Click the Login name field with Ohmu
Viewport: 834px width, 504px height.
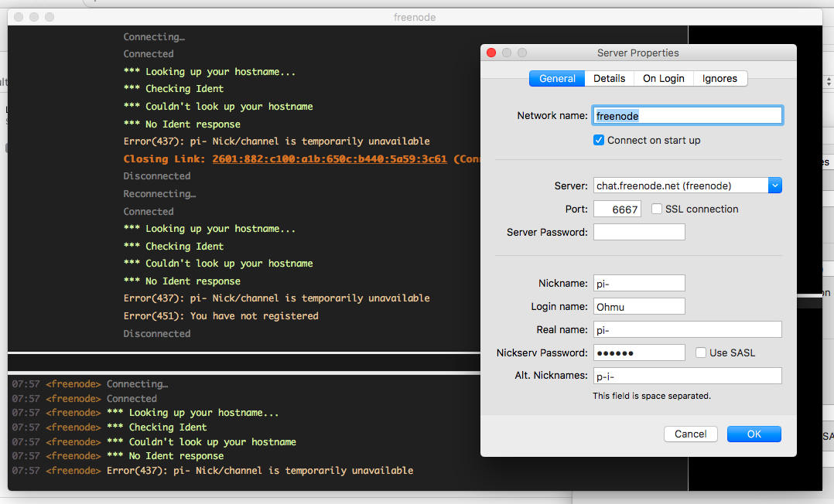pos(639,306)
